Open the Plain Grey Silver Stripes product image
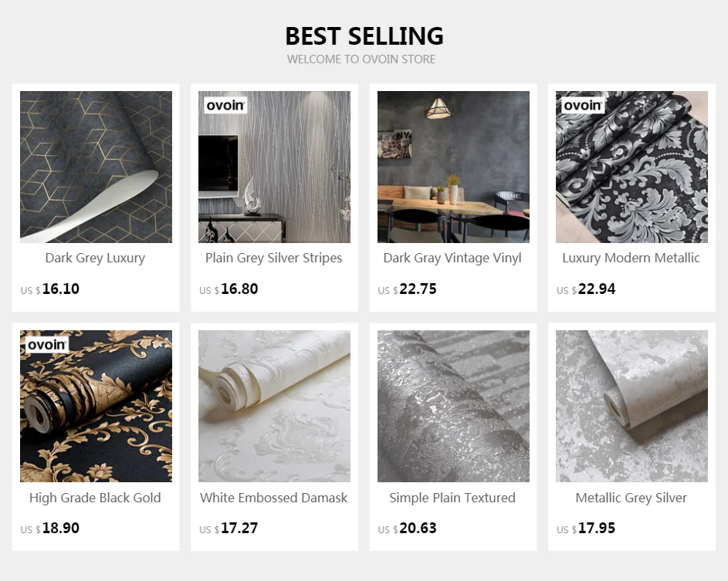 274,167
